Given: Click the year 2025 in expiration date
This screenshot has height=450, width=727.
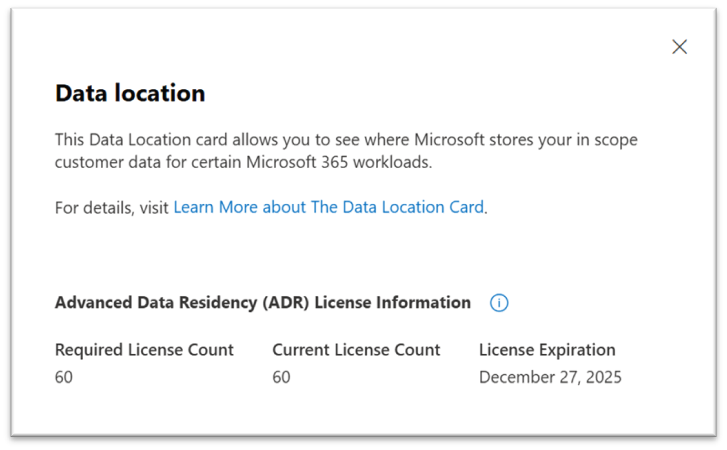Looking at the screenshot, I should click(x=603, y=377).
